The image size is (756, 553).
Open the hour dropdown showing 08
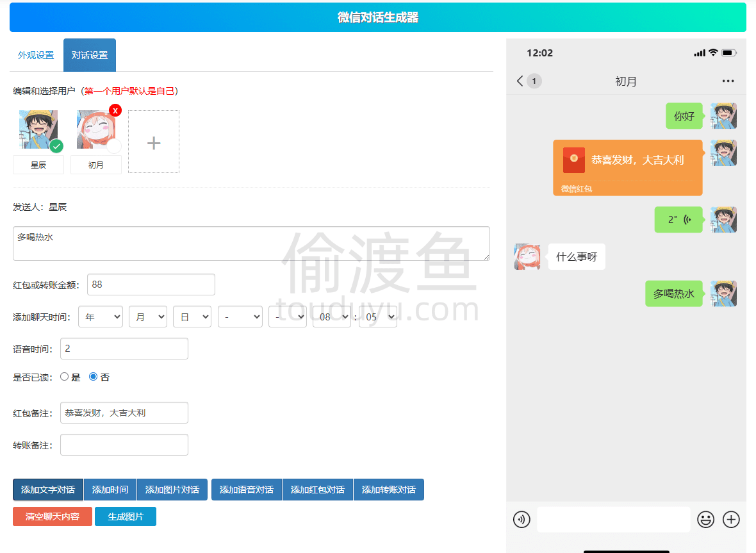click(x=332, y=317)
